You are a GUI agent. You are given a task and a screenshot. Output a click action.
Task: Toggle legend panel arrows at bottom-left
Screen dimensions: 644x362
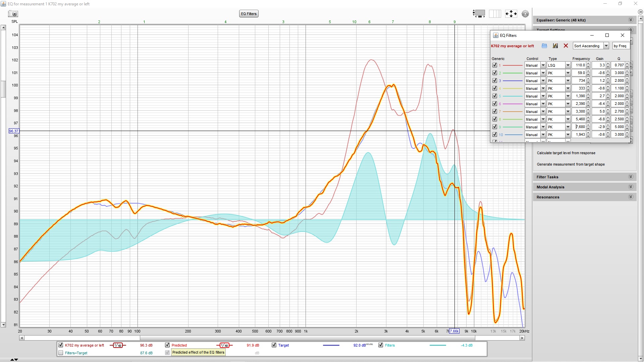point(14,359)
